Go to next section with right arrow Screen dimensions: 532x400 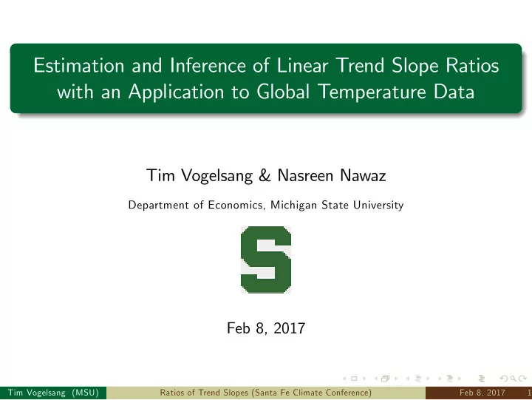pyautogui.click(x=460, y=379)
